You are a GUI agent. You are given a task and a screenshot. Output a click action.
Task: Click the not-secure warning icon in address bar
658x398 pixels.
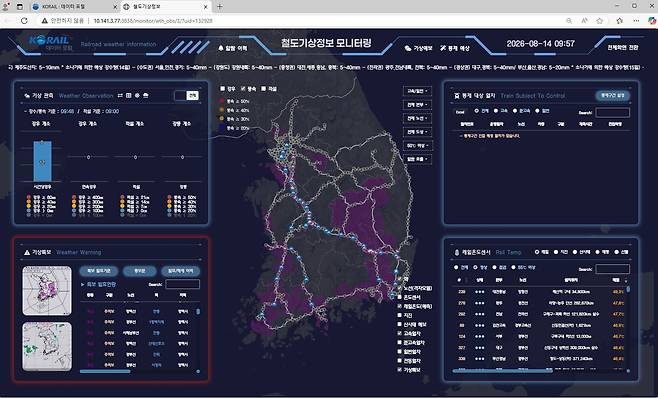coord(44,21)
